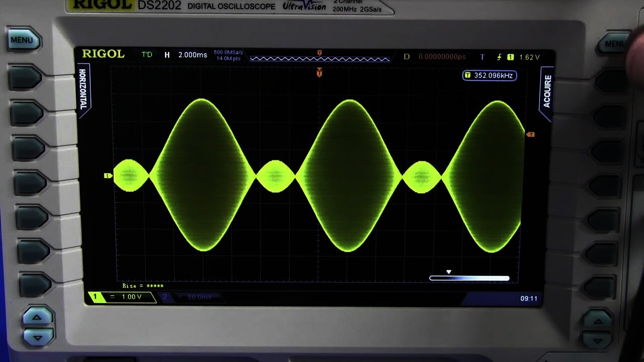Click the 14.0M pts memory depth readout
This screenshot has height=362, width=644.
pos(228,59)
